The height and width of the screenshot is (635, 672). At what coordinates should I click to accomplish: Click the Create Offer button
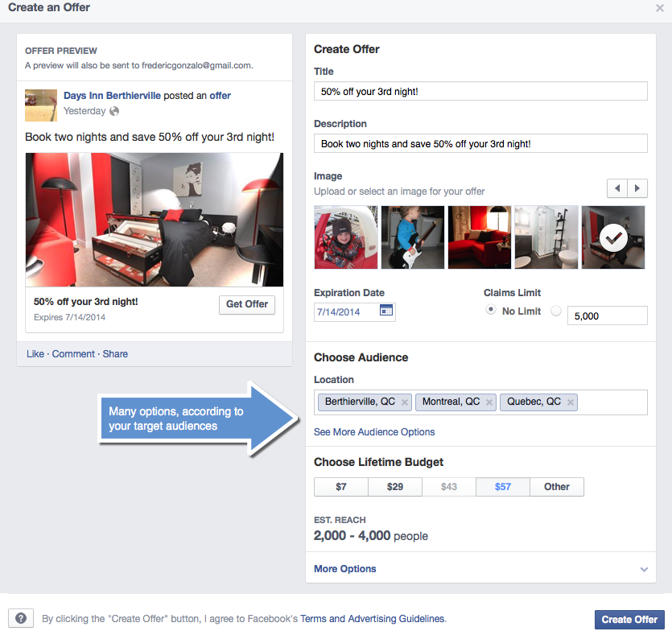(629, 620)
